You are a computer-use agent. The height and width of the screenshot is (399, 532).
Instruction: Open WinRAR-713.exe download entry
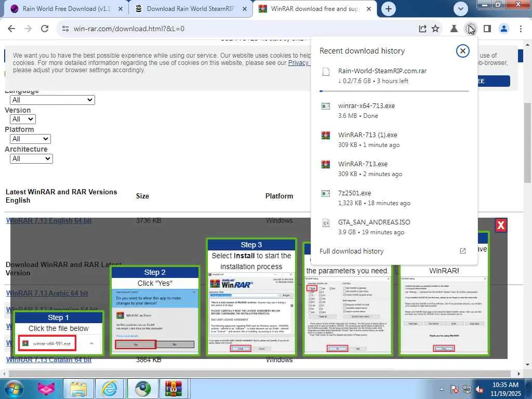(394, 169)
